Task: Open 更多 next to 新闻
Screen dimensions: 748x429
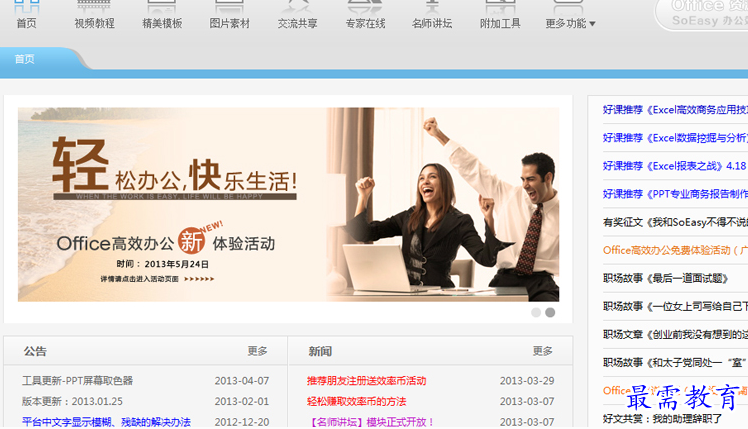Action: click(x=542, y=351)
